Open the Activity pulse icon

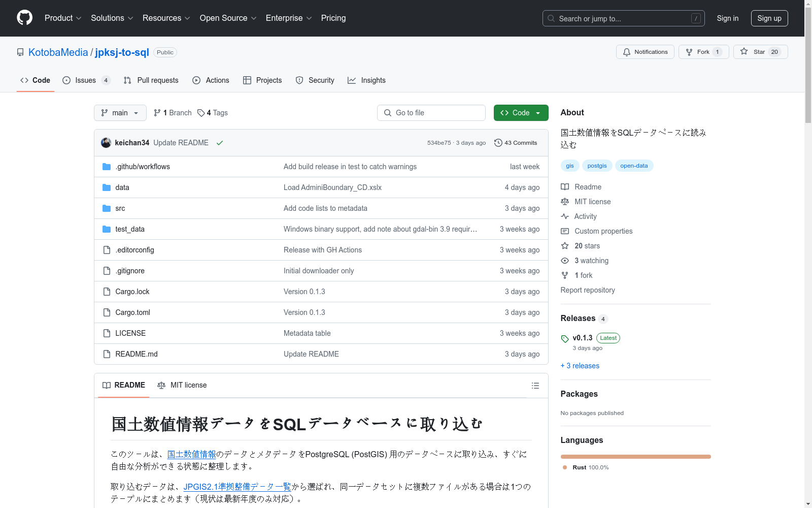coord(565,216)
